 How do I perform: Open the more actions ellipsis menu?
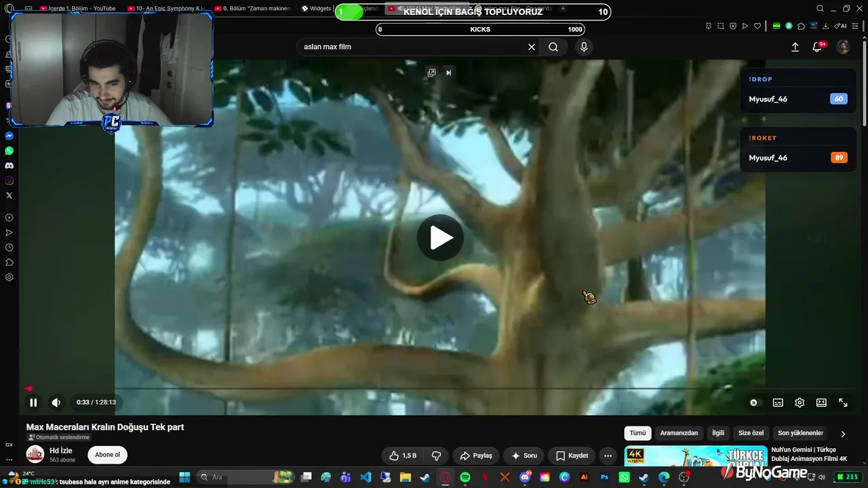point(608,455)
